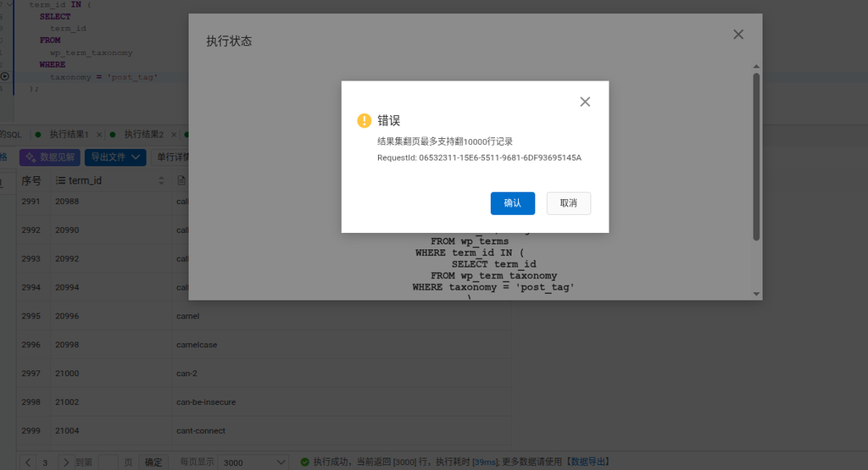
Task: Select row number 2995
Action: [31, 316]
